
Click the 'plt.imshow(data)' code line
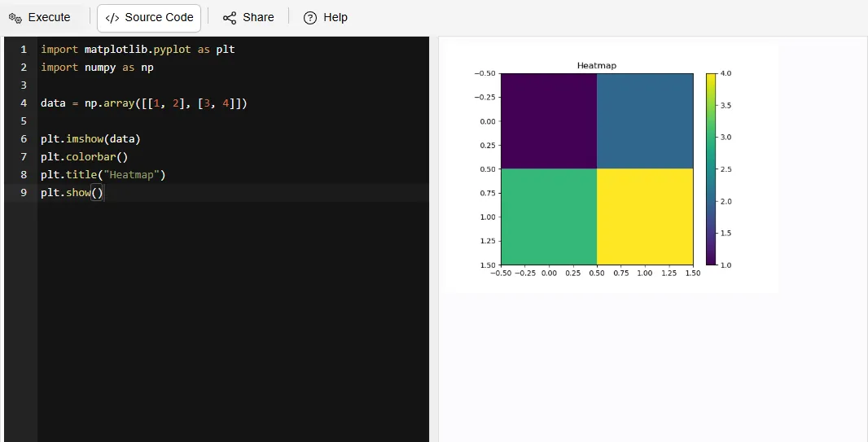[x=90, y=138]
